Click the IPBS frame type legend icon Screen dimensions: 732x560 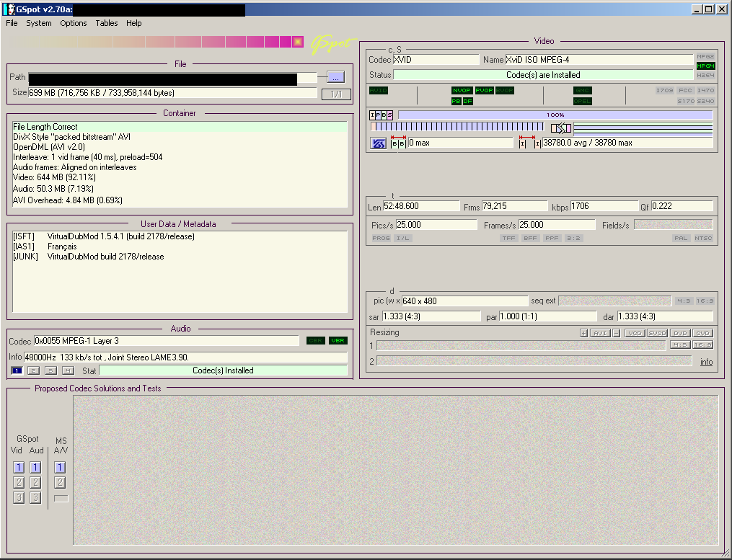(382, 115)
